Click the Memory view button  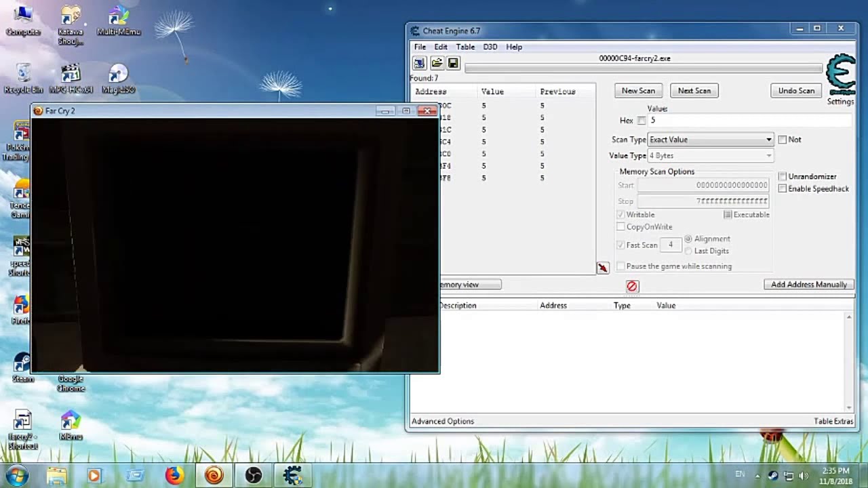pos(471,285)
